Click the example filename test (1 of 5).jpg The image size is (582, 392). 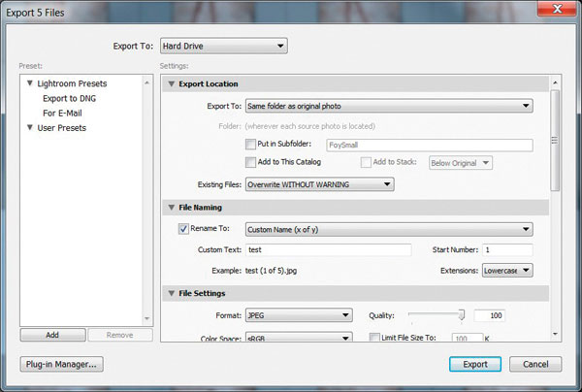(x=271, y=271)
